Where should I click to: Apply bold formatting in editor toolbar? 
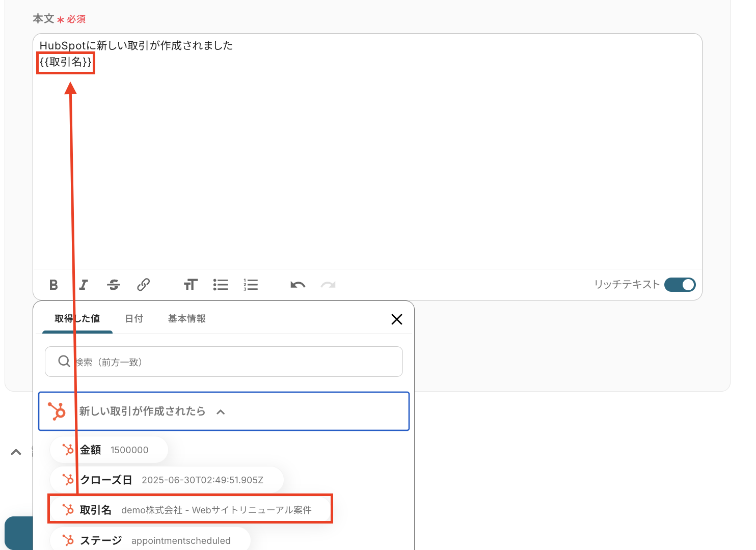pyautogui.click(x=53, y=285)
